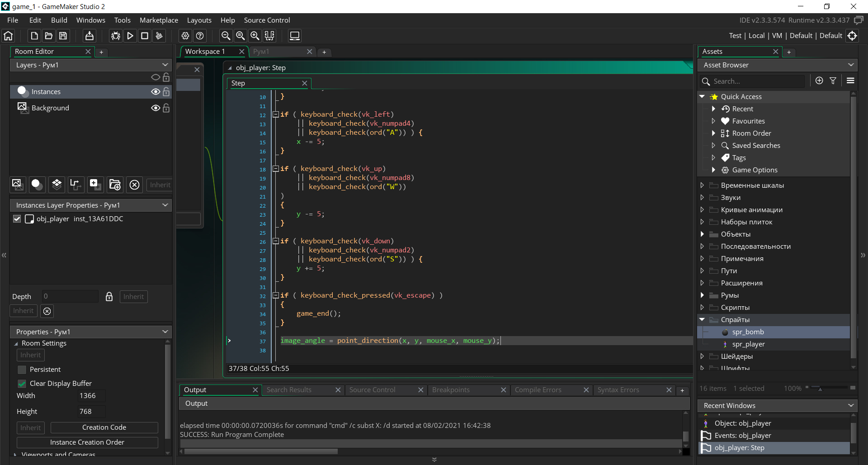The image size is (868, 465).
Task: Create new tile layer icon
Action: coord(57,185)
